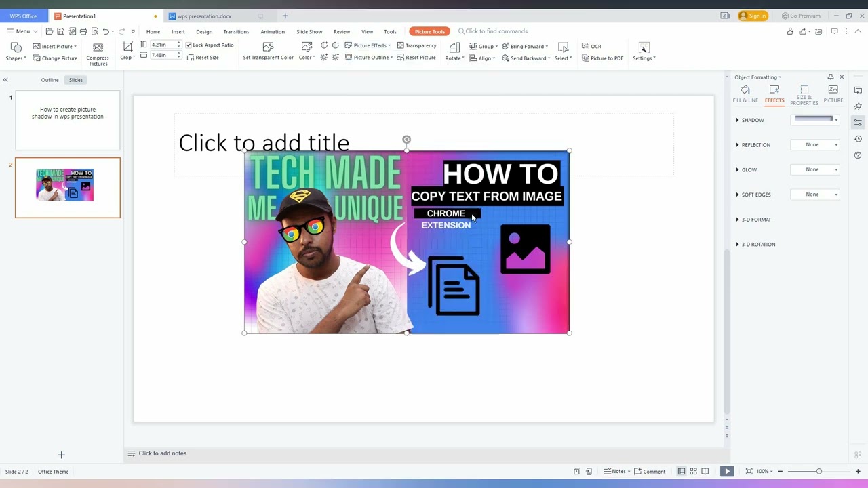The height and width of the screenshot is (488, 868).
Task: Open the Shapes gallery
Action: [16, 52]
